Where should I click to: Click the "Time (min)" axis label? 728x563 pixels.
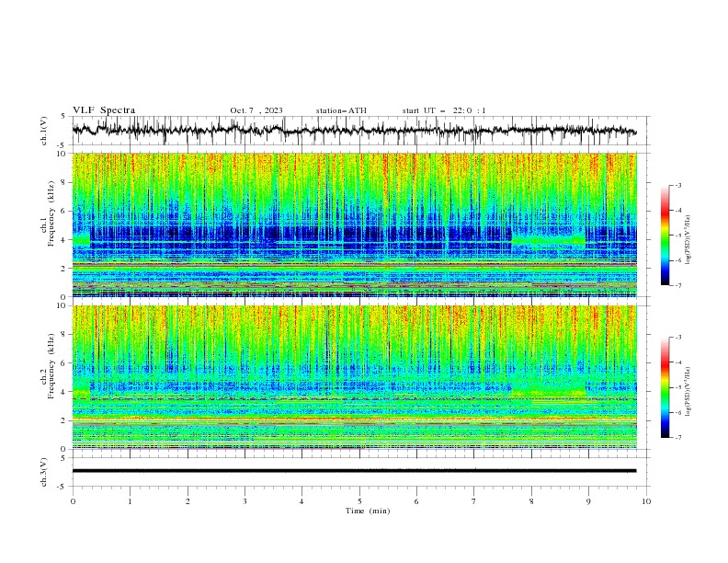[x=368, y=511]
